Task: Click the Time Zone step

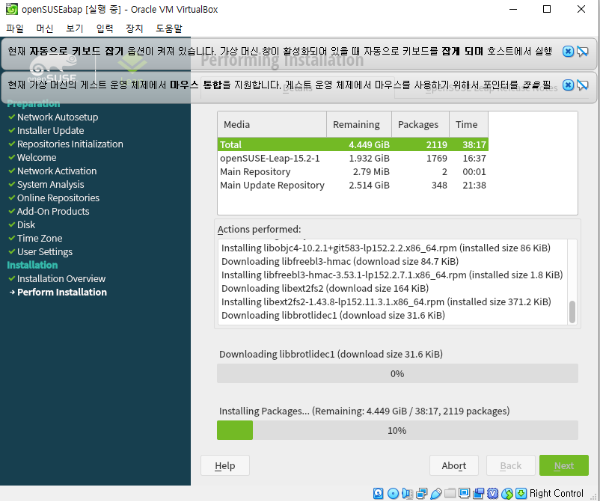Action: (x=39, y=238)
